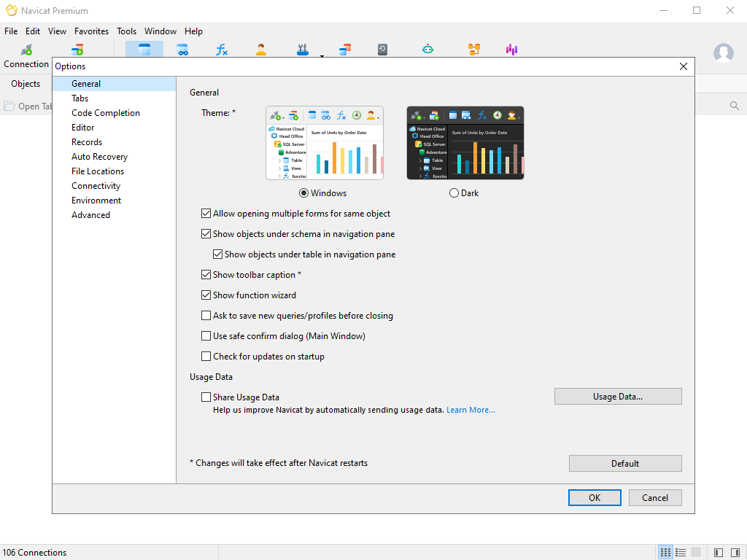Select the Table toolbar icon

(144, 50)
